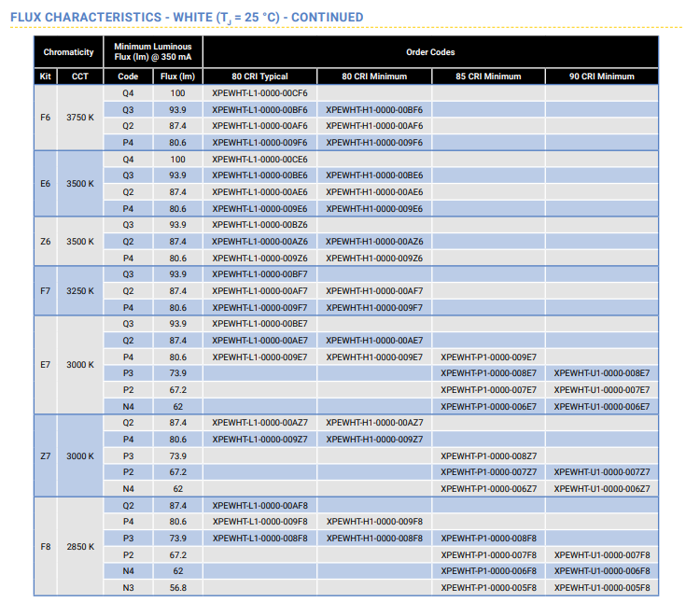Select the '80 CRI Typical' column header
This screenshot has width=686, height=616.
tap(259, 77)
